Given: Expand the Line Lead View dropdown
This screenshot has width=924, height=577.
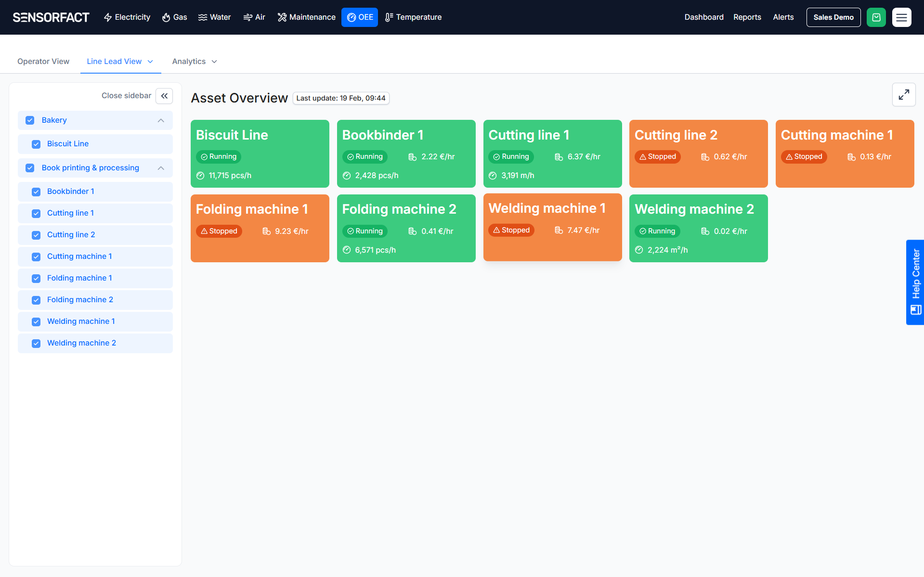Looking at the screenshot, I should 150,62.
